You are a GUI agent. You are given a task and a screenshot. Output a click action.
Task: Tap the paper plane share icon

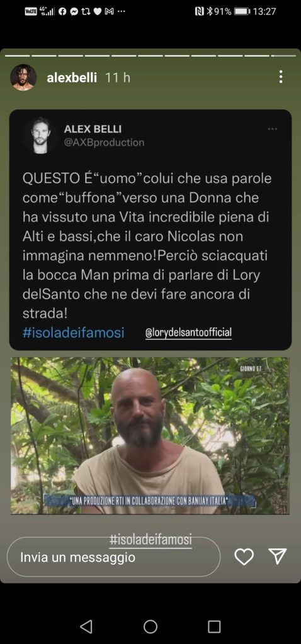pyautogui.click(x=277, y=556)
